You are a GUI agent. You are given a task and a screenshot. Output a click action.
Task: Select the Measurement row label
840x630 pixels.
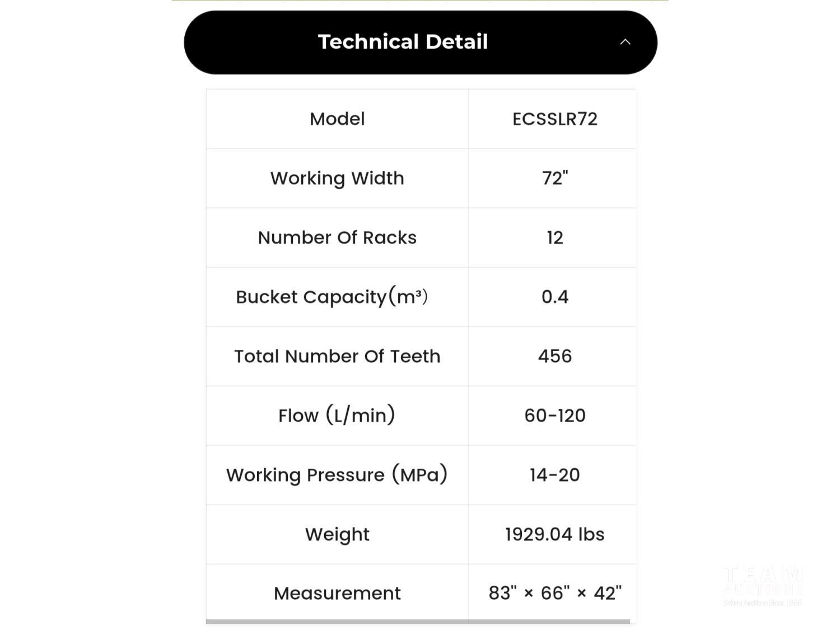point(337,593)
